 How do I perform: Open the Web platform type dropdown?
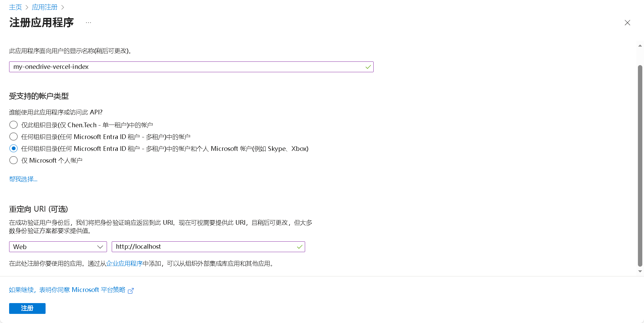point(58,247)
